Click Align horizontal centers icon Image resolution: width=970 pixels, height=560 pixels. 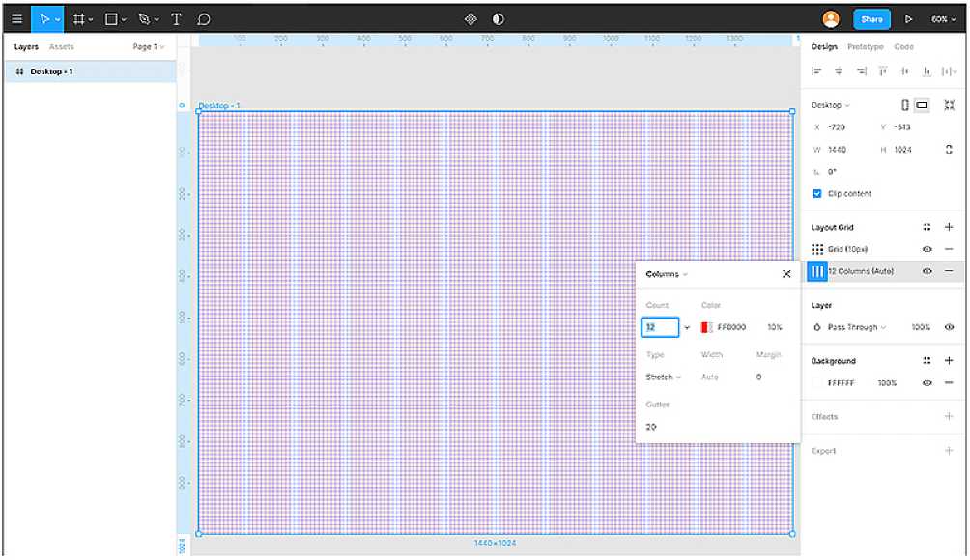[839, 71]
